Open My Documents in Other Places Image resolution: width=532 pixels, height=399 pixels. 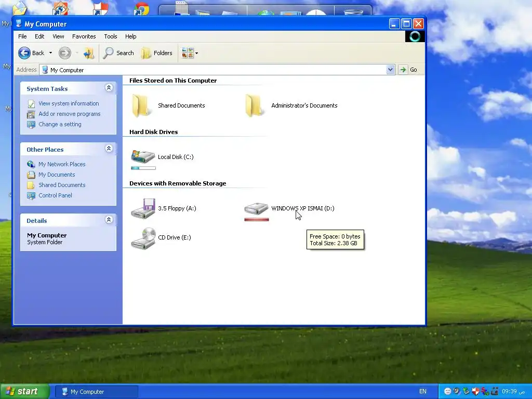(x=57, y=175)
